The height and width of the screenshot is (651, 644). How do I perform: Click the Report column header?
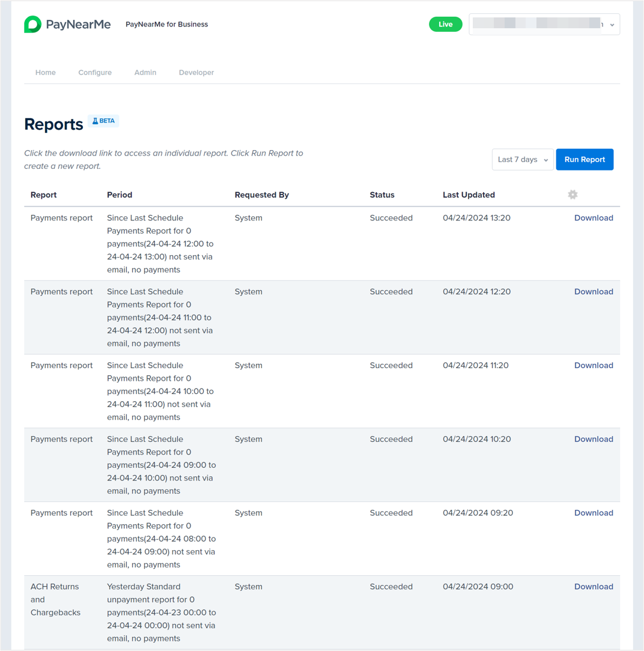pyautogui.click(x=44, y=195)
